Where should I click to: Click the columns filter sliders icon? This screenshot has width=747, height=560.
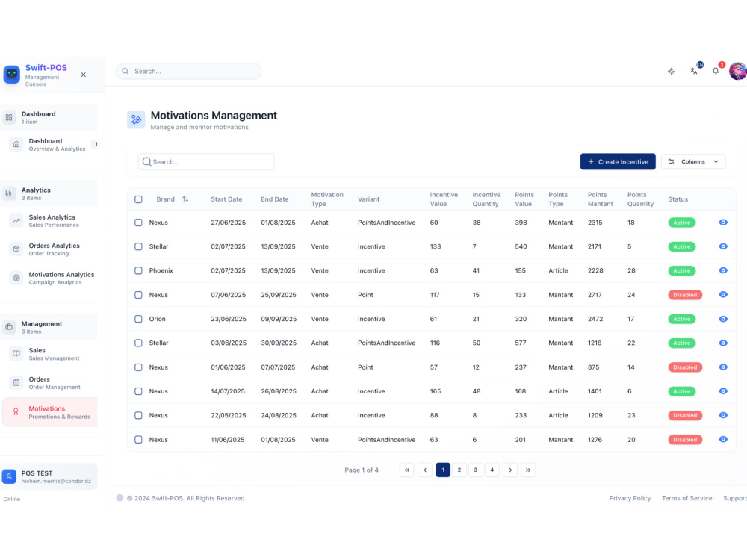672,162
